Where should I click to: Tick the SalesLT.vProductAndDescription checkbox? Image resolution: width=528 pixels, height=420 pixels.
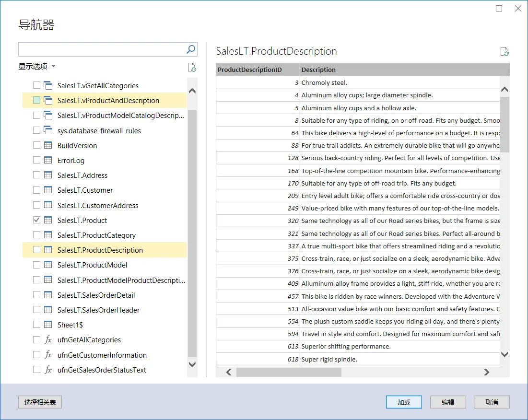37,100
